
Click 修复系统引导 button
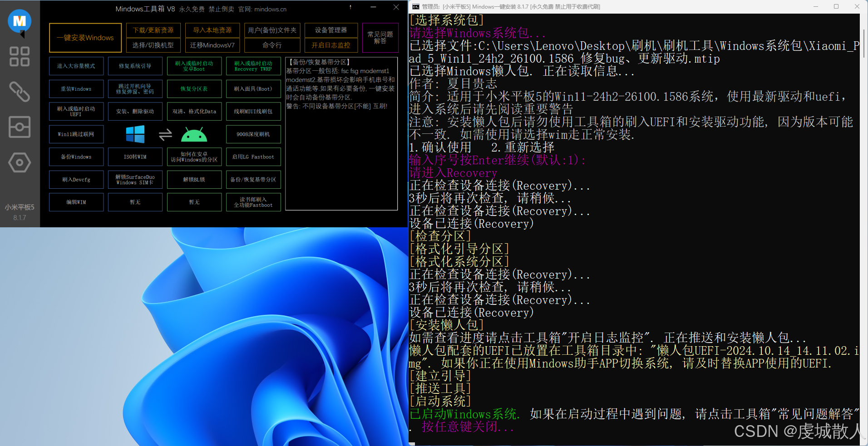(135, 66)
